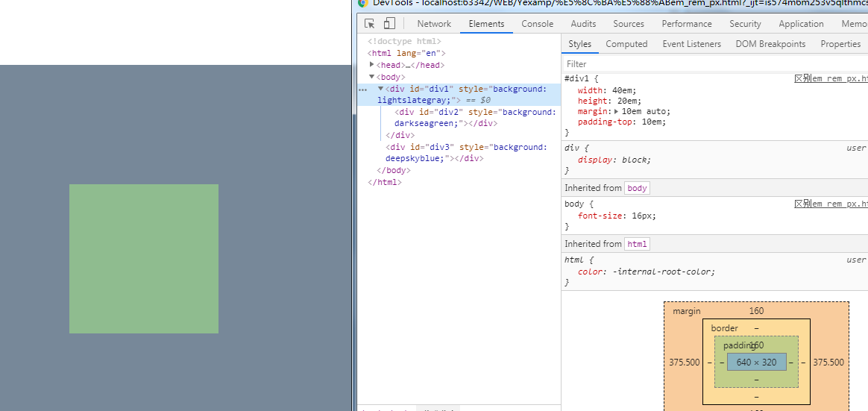Image resolution: width=868 pixels, height=411 pixels.
Task: Click the body rule source file link
Action: click(831, 204)
